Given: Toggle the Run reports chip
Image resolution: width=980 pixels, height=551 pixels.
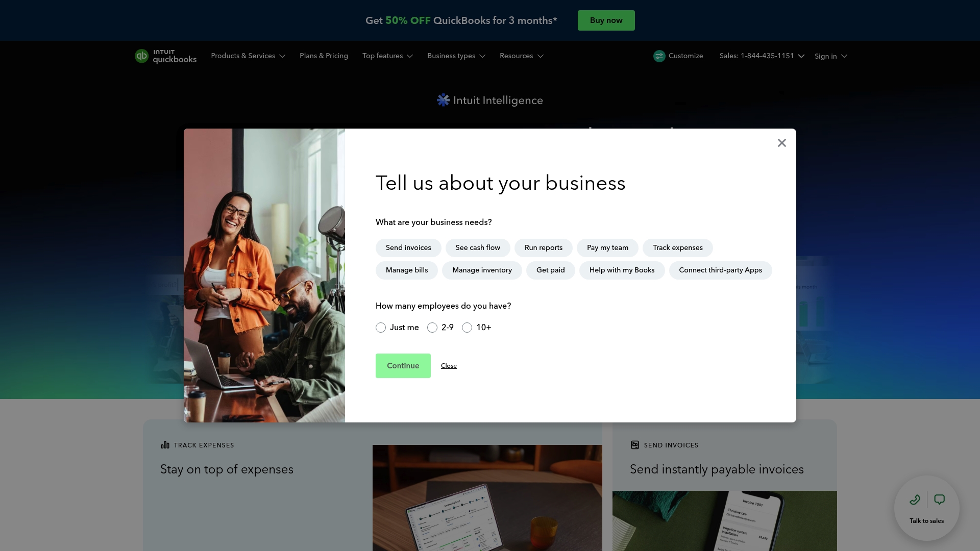Looking at the screenshot, I should (x=544, y=248).
